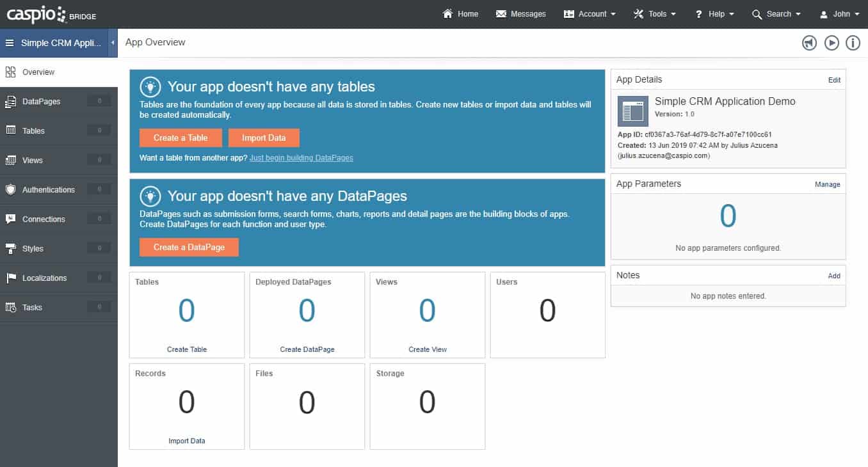
Task: Expand the Account dropdown menu
Action: 590,14
